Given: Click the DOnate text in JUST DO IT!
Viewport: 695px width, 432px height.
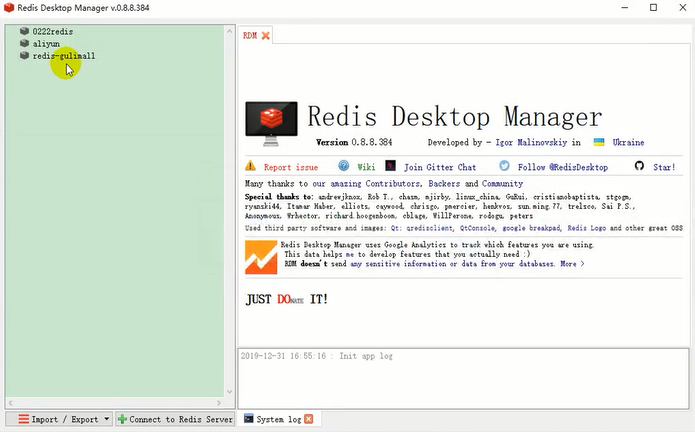Looking at the screenshot, I should pyautogui.click(x=290, y=300).
